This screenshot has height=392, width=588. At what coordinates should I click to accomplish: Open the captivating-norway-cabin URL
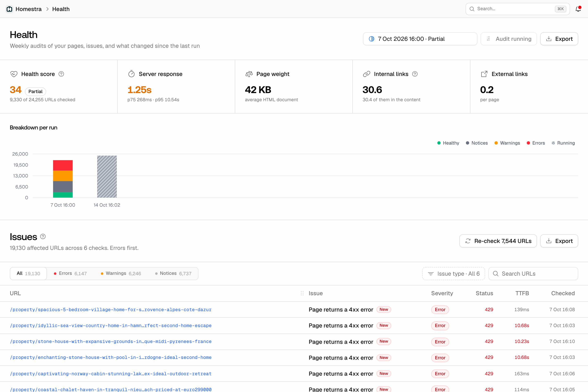click(x=110, y=374)
